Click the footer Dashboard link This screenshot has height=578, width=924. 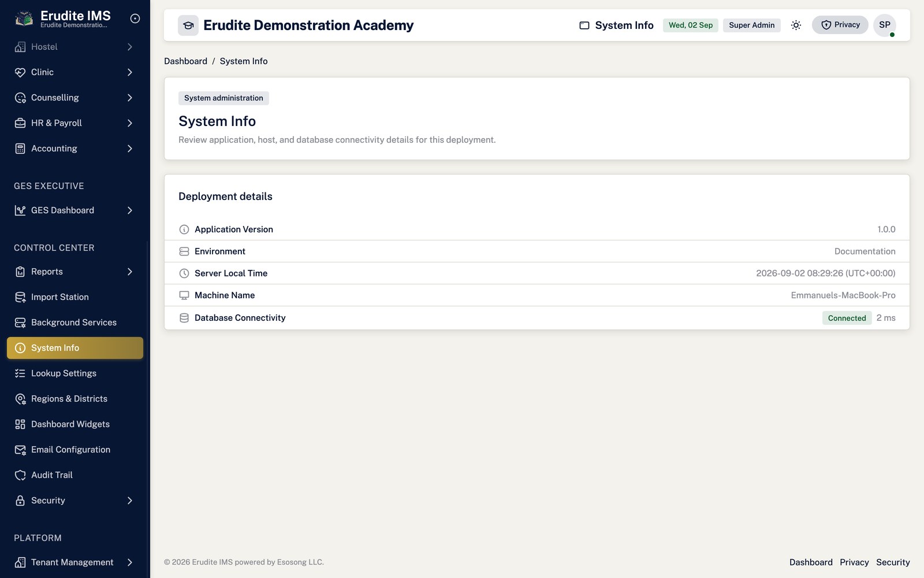pyautogui.click(x=811, y=562)
